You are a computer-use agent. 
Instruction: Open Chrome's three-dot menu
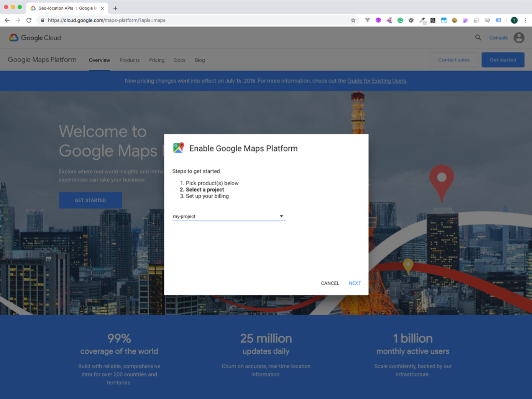525,20
